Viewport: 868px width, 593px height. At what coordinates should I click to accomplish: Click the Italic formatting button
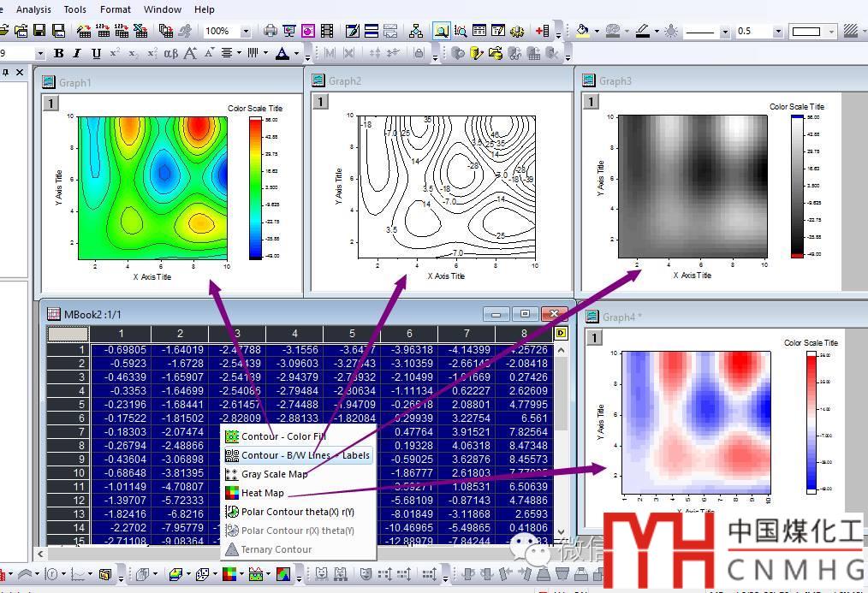[77, 53]
